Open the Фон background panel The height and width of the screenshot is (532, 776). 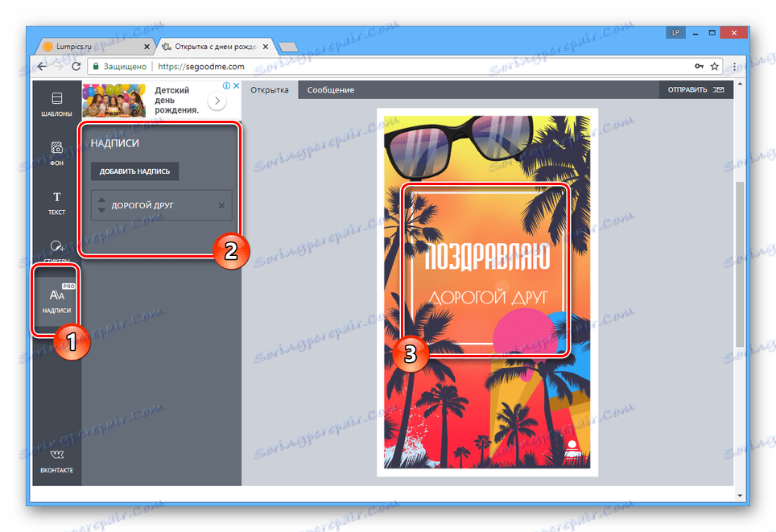click(56, 154)
